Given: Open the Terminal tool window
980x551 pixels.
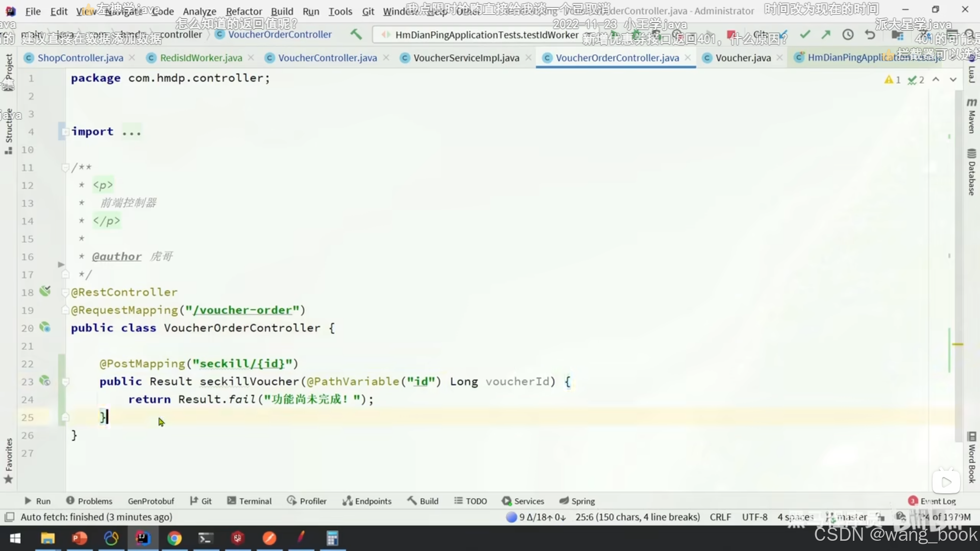Looking at the screenshot, I should pyautogui.click(x=249, y=501).
